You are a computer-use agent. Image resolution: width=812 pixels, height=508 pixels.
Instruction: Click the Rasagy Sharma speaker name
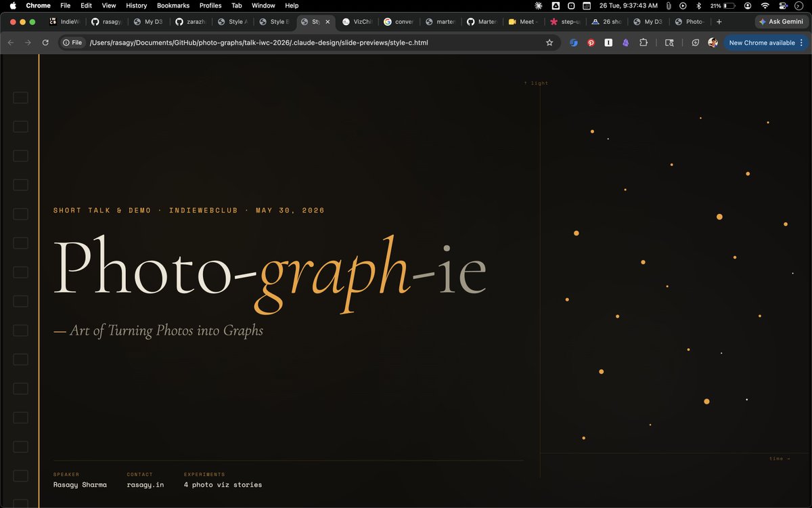[80, 484]
